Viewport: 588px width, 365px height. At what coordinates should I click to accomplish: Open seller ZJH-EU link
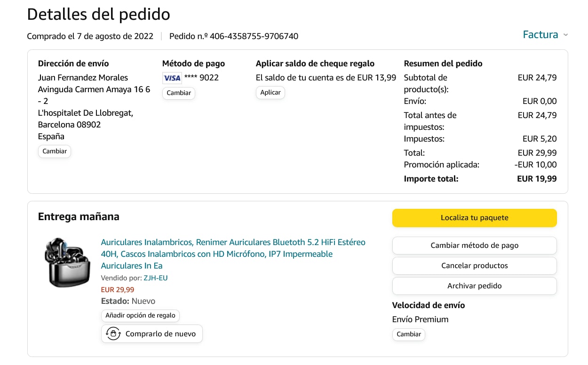click(x=156, y=278)
